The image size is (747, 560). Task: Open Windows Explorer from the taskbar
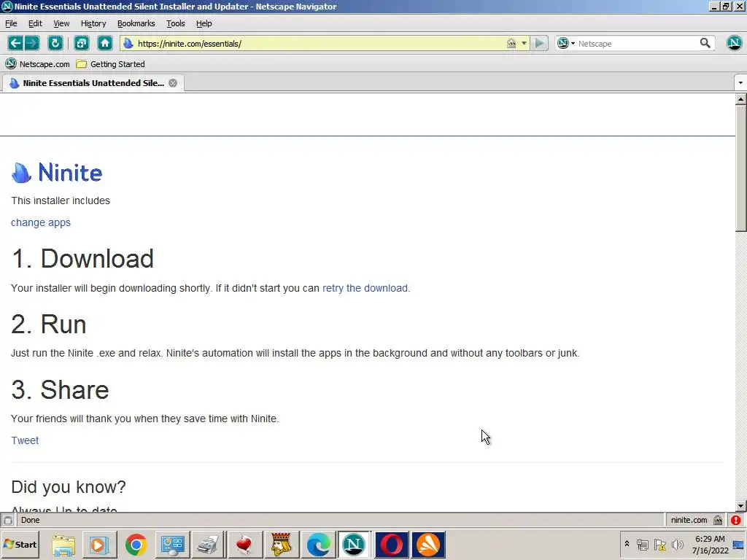tap(63, 544)
